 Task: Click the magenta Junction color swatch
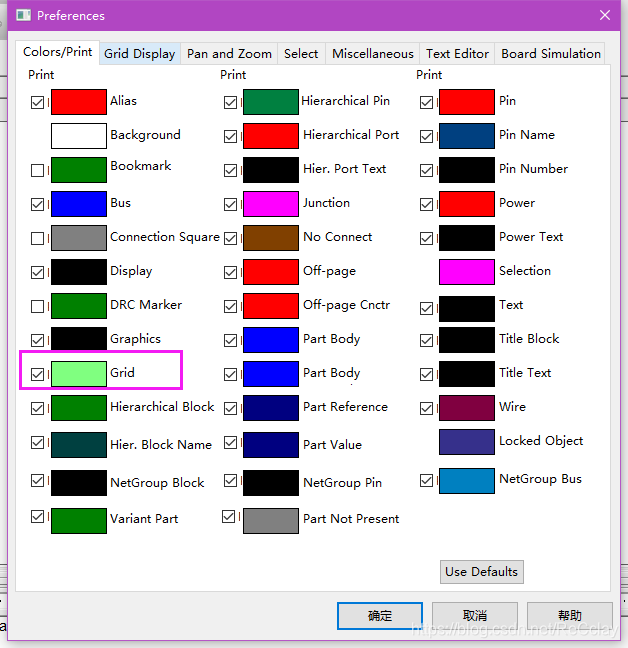point(271,204)
